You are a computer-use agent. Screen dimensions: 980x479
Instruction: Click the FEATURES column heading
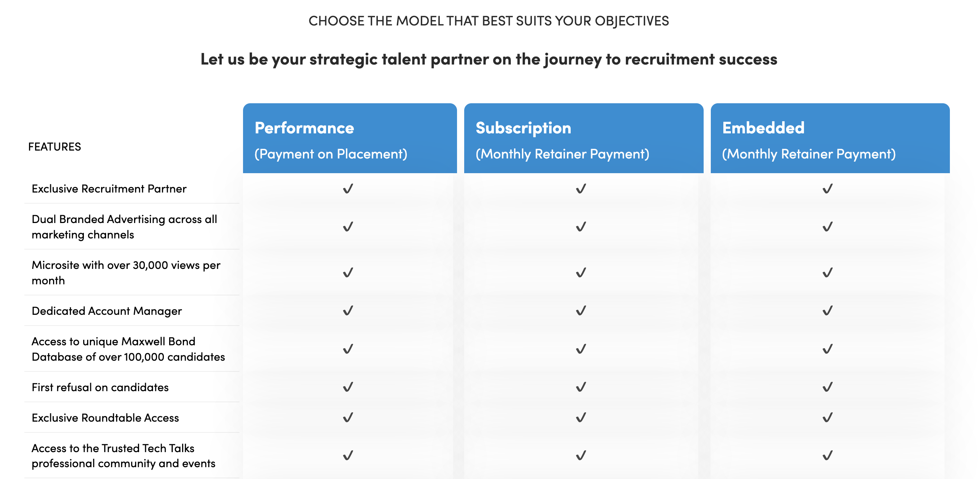click(x=54, y=147)
